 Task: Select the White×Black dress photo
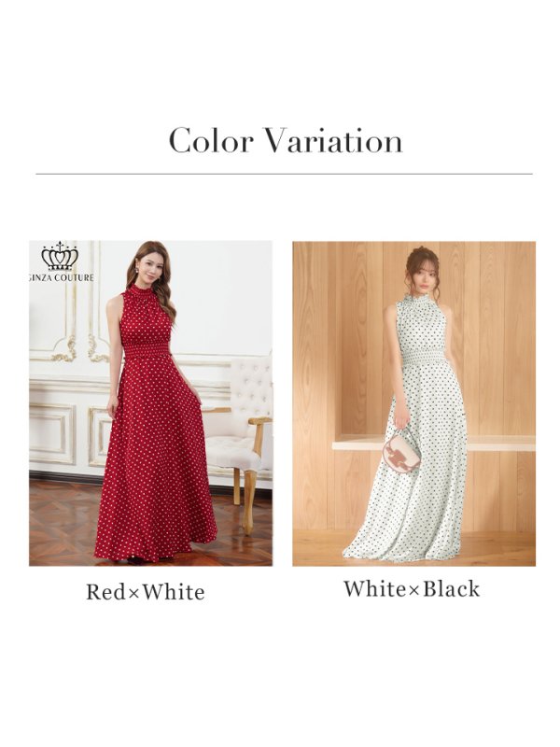(x=413, y=403)
